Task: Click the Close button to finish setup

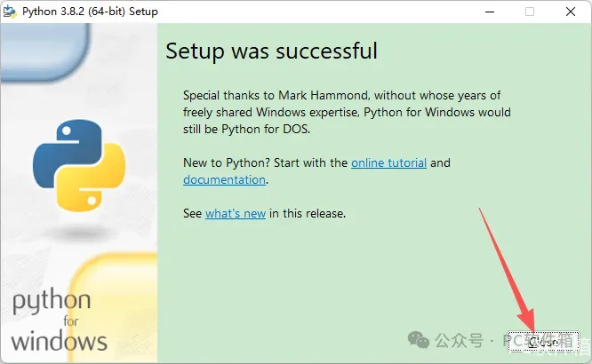Action: coord(544,340)
